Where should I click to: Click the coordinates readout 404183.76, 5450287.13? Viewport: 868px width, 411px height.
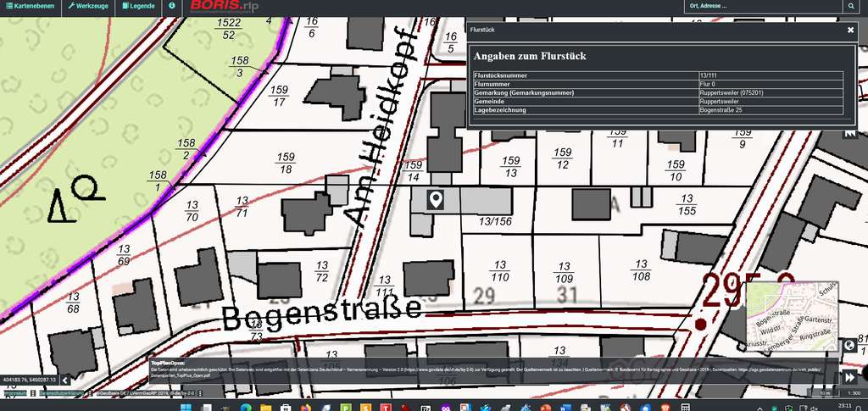(29, 380)
